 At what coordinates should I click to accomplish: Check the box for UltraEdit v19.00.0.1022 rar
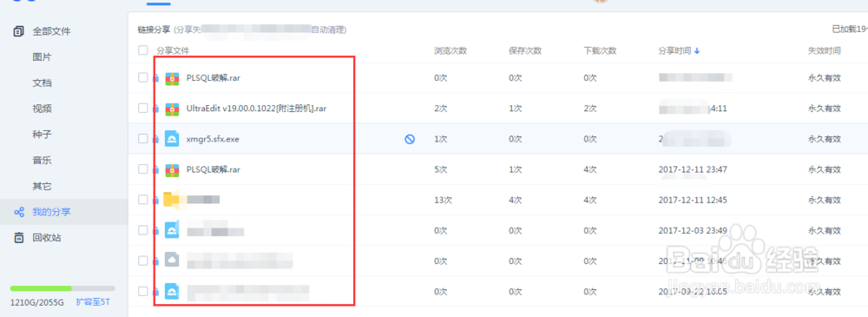[x=143, y=108]
